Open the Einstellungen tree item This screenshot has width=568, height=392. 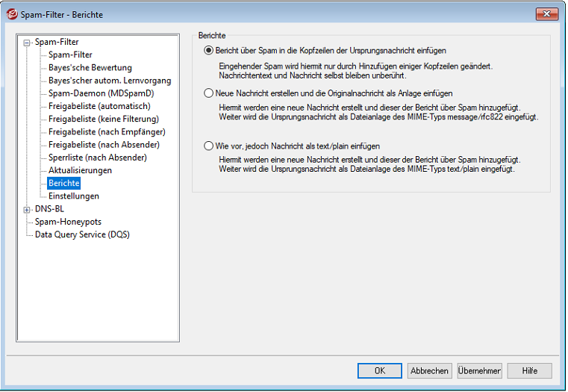tap(73, 196)
